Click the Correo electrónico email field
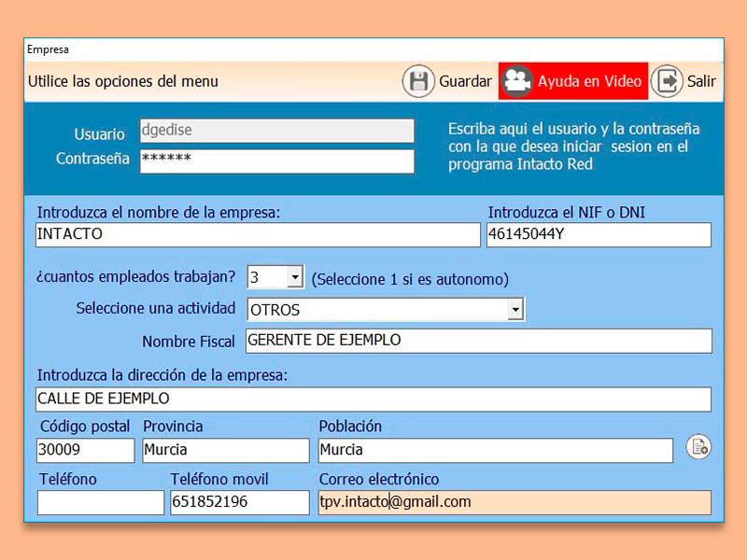This screenshot has width=747, height=560. pyautogui.click(x=514, y=503)
